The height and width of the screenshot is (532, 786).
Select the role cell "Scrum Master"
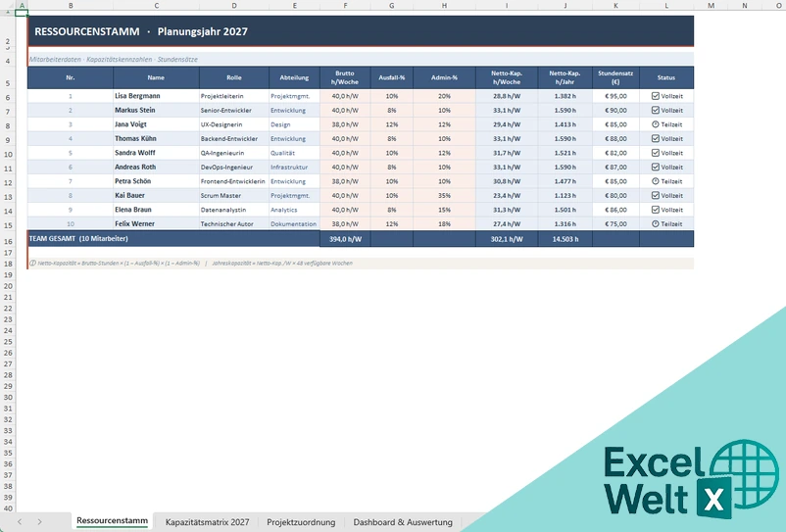233,195
